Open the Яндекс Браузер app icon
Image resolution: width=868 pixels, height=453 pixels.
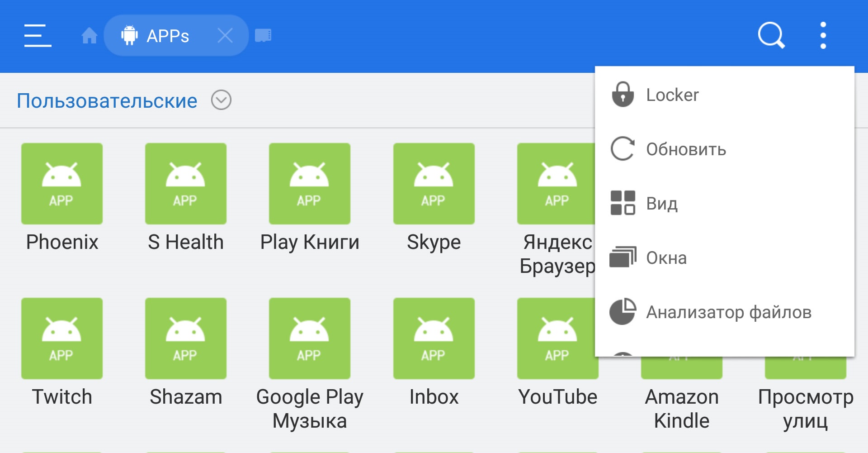556,184
